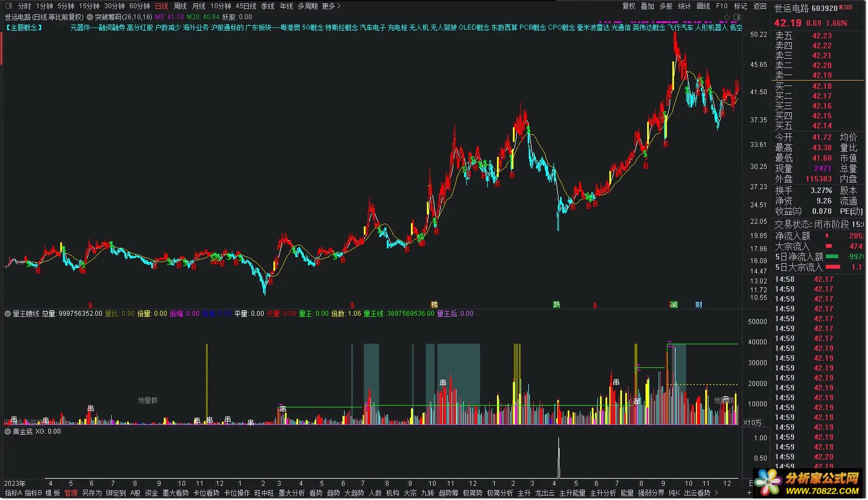The image size is (868, 500).
Task: Open the 复权 adjustment menu
Action: pos(629,6)
